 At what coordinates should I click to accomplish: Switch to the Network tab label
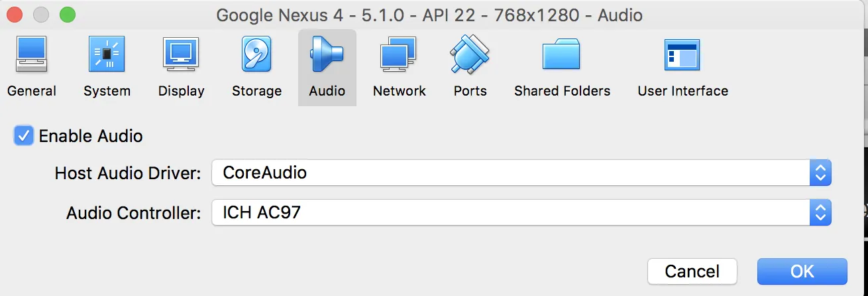(399, 91)
